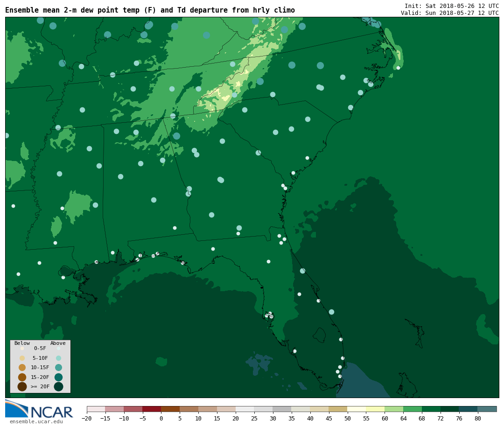Pick the light green 60 to 64 swatch
This screenshot has height=427, width=504.
tap(394, 409)
